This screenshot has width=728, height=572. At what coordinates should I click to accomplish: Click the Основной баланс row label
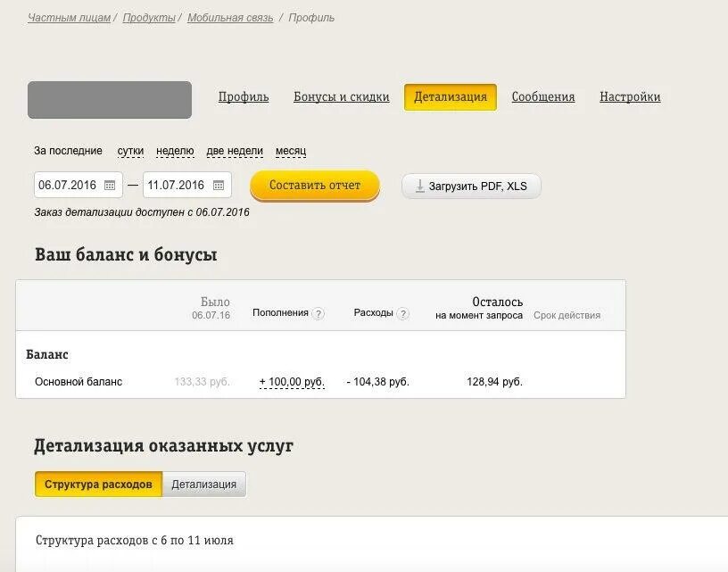(79, 382)
